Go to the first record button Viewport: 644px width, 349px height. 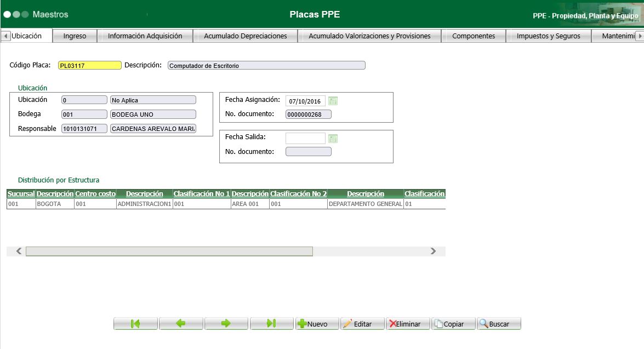pyautogui.click(x=135, y=324)
